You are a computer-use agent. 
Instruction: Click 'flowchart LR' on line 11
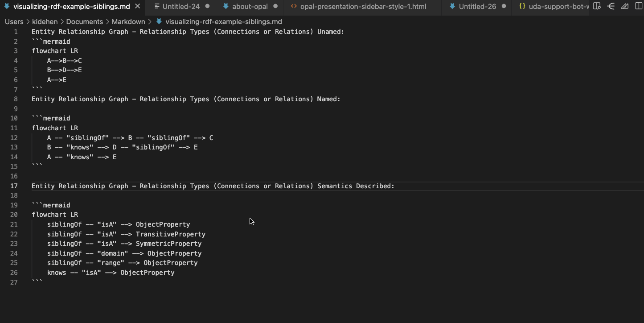click(x=55, y=128)
